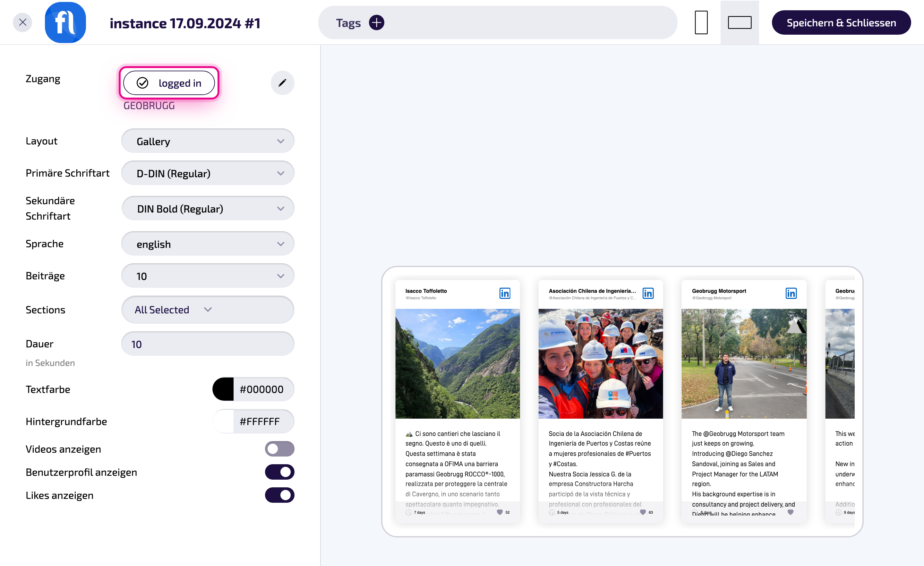Open the black Textfarbe color swatch

click(223, 389)
